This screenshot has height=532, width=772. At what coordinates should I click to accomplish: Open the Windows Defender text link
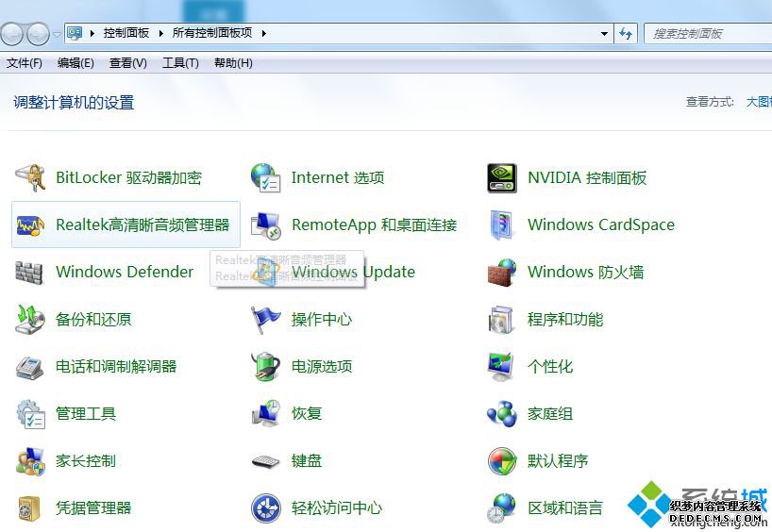pyautogui.click(x=125, y=272)
